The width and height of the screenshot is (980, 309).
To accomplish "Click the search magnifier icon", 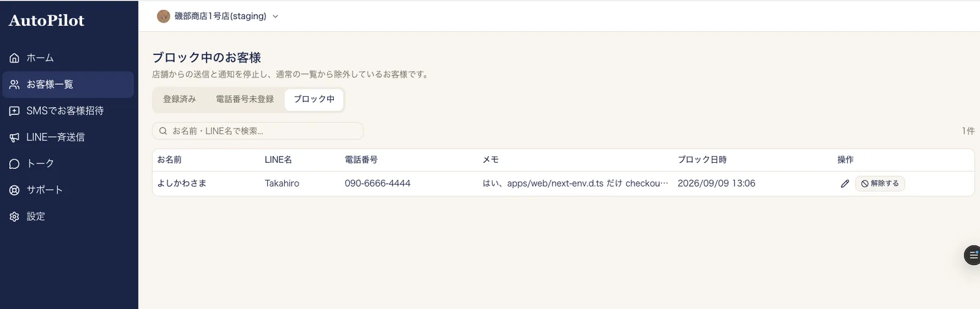I will (x=164, y=131).
